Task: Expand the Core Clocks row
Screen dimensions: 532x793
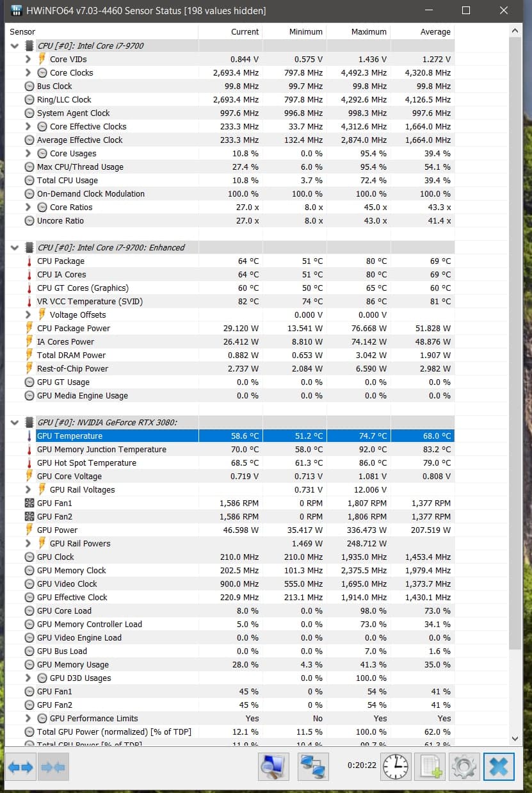Action: [28, 72]
